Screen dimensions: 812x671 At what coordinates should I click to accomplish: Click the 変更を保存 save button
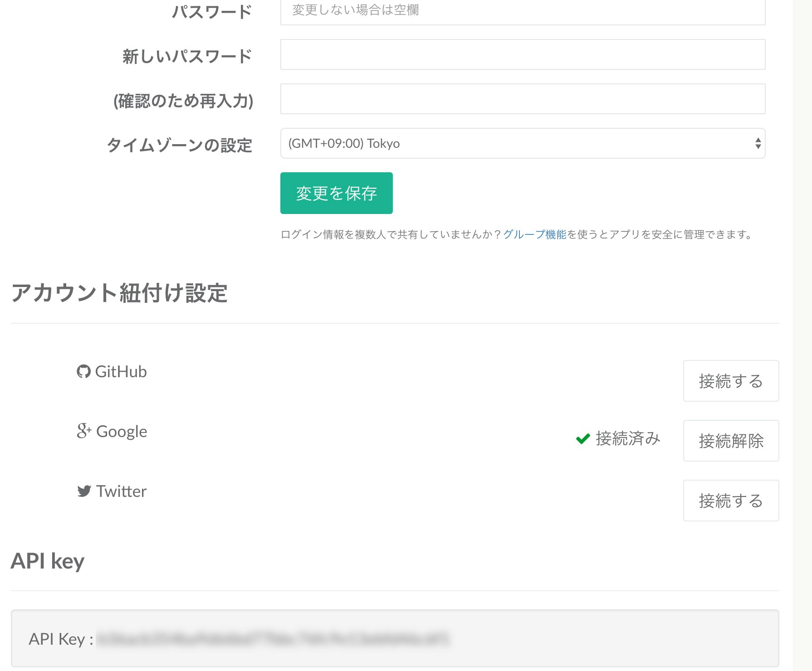coord(337,193)
